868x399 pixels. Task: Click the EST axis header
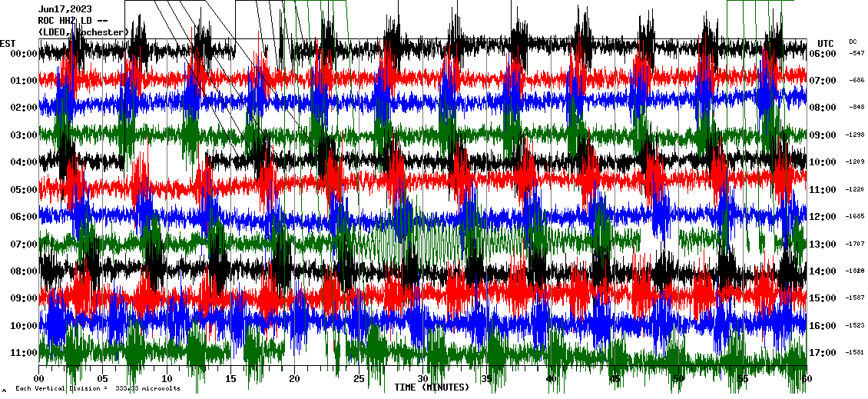point(8,43)
